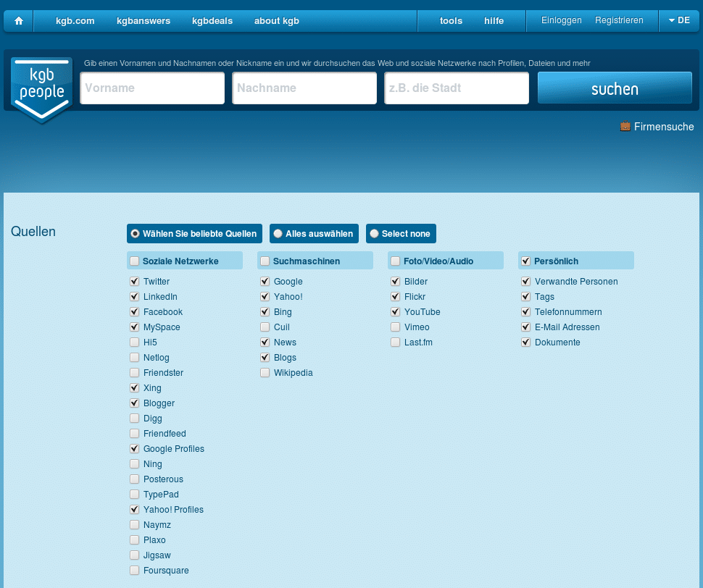
Task: Open kgb.com menu item
Action: pos(75,20)
